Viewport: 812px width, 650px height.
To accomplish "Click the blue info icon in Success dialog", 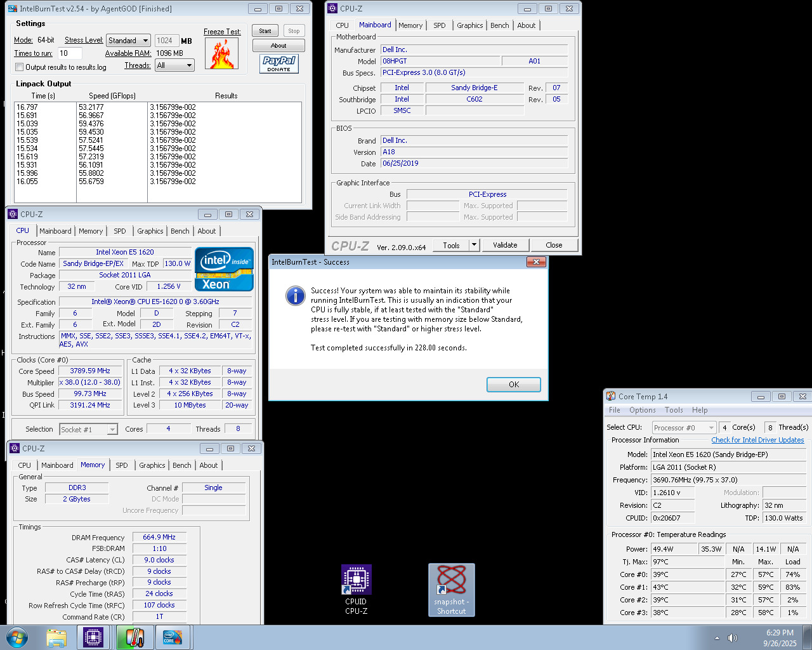I will (296, 296).
